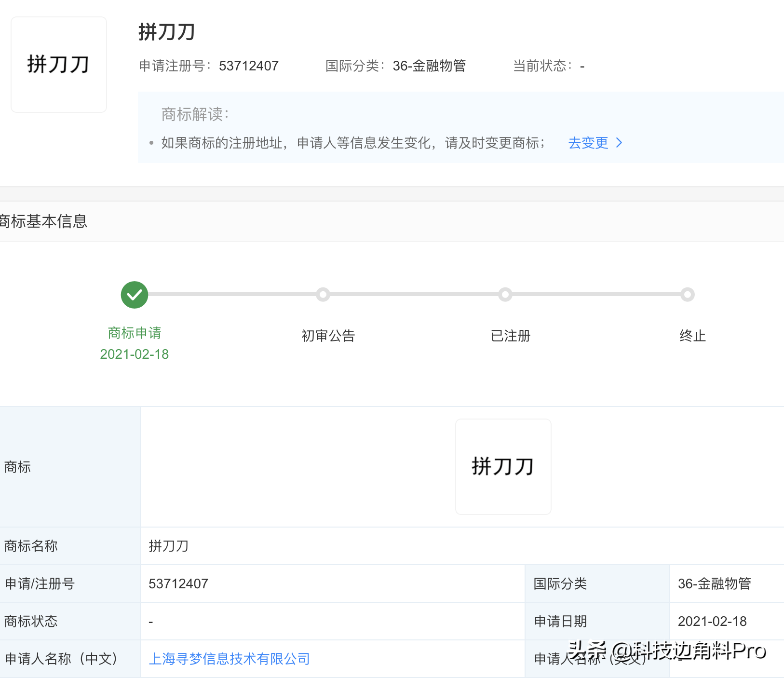784x678 pixels.
Task: Click the 36-金融物管 value in table
Action: pyautogui.click(x=714, y=583)
